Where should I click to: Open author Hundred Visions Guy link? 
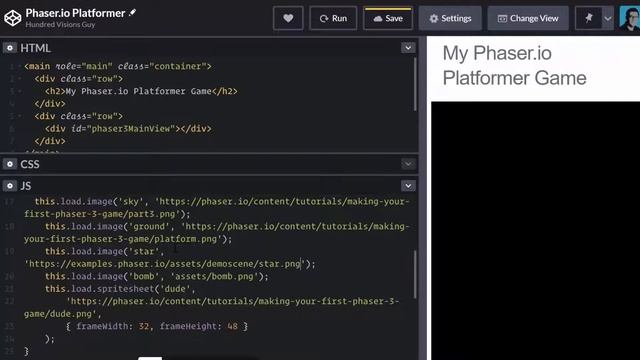(60, 24)
